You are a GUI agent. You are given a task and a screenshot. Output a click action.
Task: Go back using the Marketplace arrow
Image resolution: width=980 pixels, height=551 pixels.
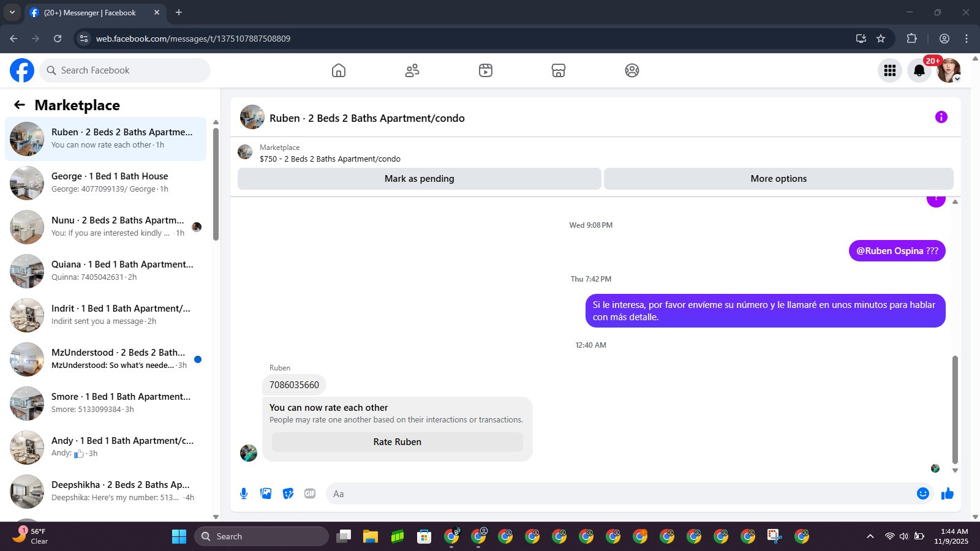pyautogui.click(x=20, y=105)
